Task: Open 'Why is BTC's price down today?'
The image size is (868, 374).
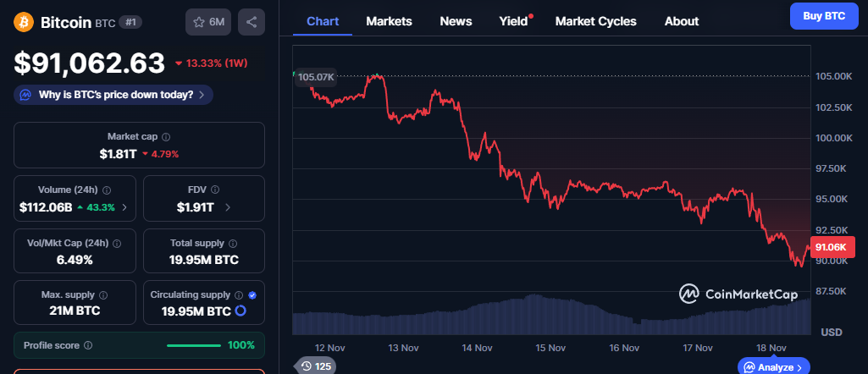Action: 113,95
